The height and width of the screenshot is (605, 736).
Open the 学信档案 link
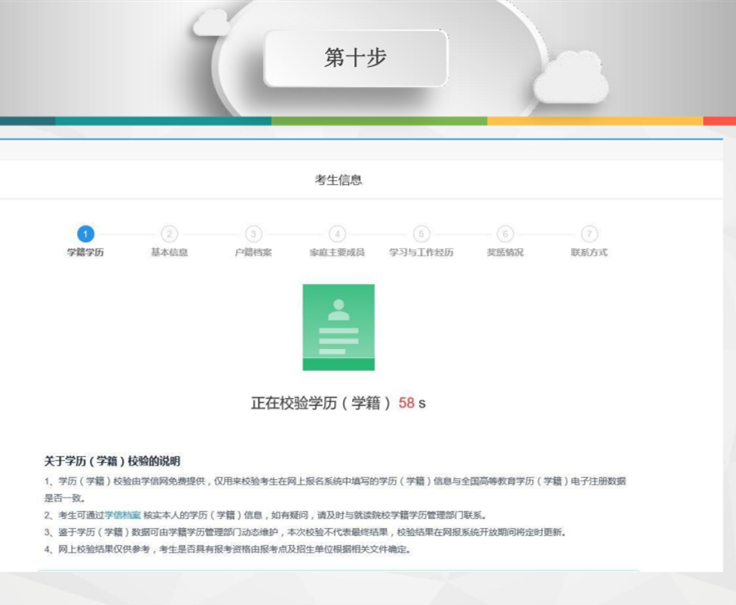(x=124, y=515)
